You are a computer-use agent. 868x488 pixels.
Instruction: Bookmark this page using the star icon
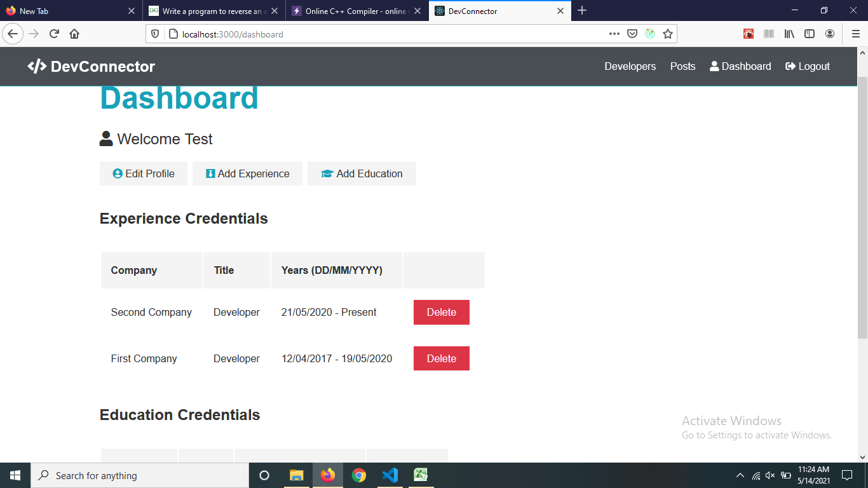pos(668,34)
